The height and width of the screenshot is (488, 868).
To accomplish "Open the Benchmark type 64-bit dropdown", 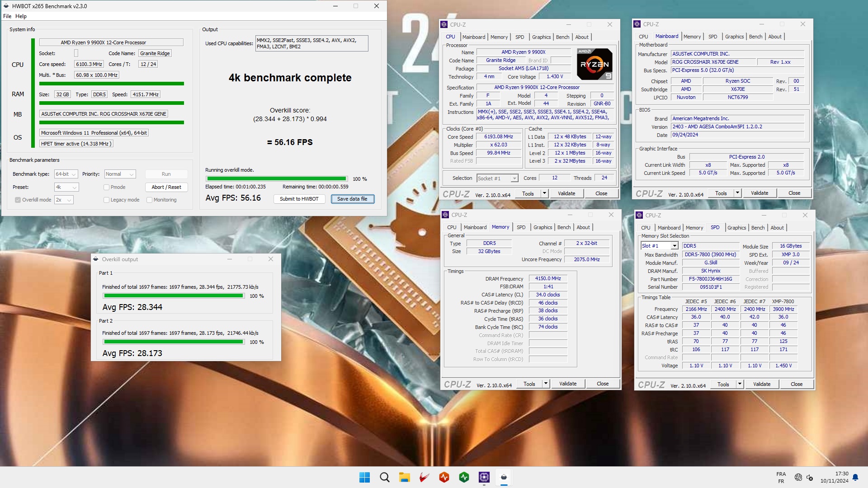I will click(66, 174).
